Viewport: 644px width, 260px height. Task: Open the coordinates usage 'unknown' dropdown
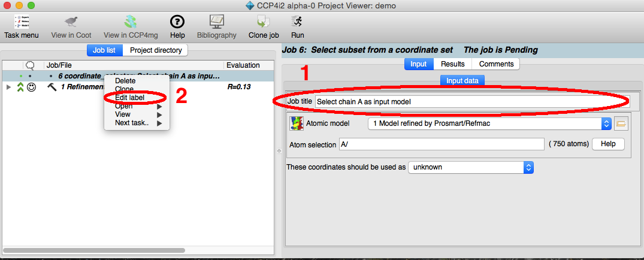click(470, 167)
